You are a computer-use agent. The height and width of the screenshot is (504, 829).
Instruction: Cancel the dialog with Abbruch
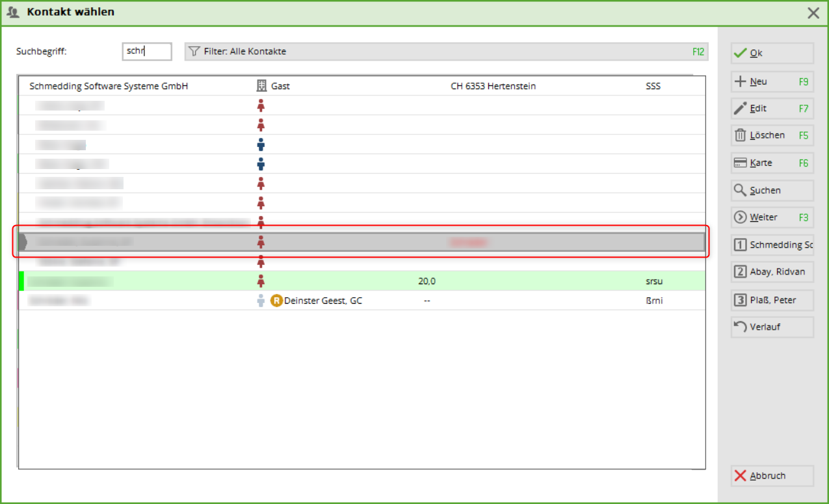point(772,476)
